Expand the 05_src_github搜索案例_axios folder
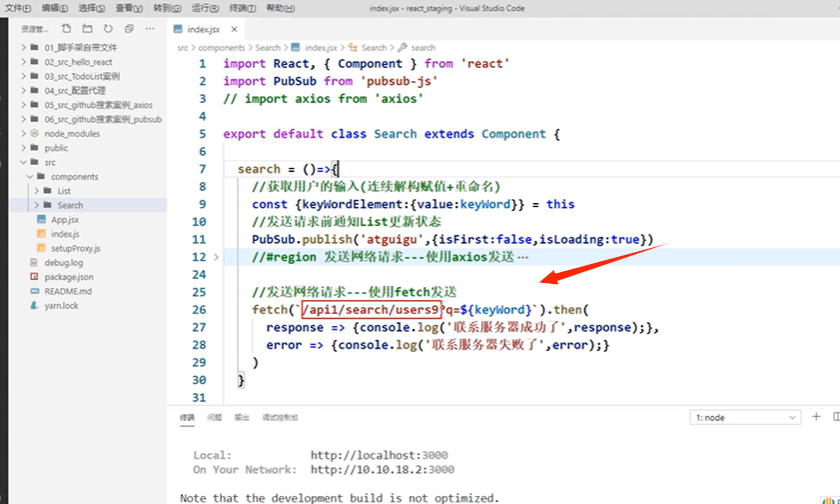840x504 pixels. tap(24, 105)
